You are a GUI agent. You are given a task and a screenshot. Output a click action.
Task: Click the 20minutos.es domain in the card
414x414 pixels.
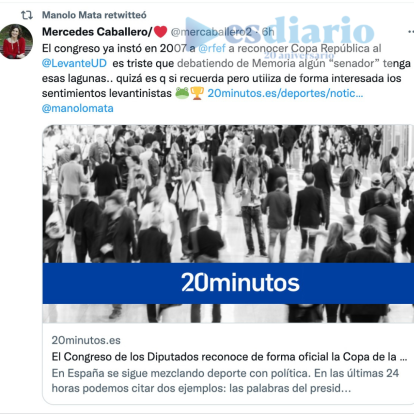point(86,340)
